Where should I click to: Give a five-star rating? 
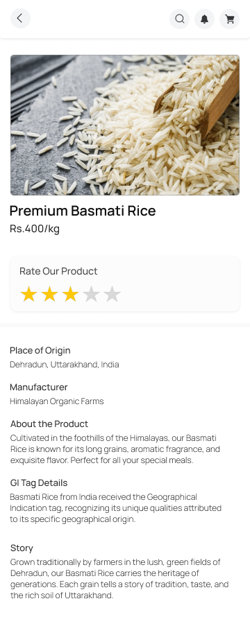[x=112, y=294]
